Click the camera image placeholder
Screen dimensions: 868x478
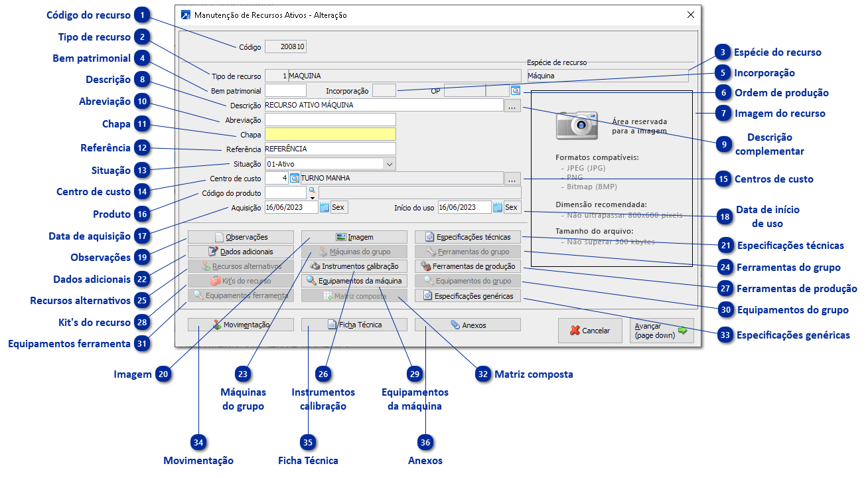tap(577, 125)
